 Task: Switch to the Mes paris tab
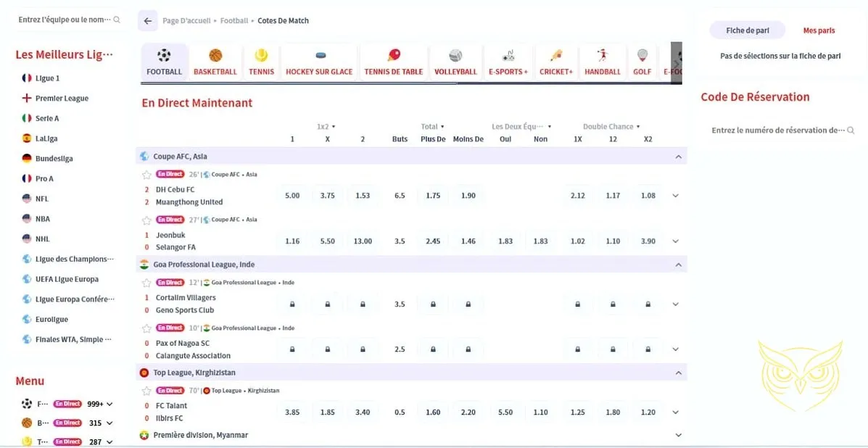click(x=819, y=30)
